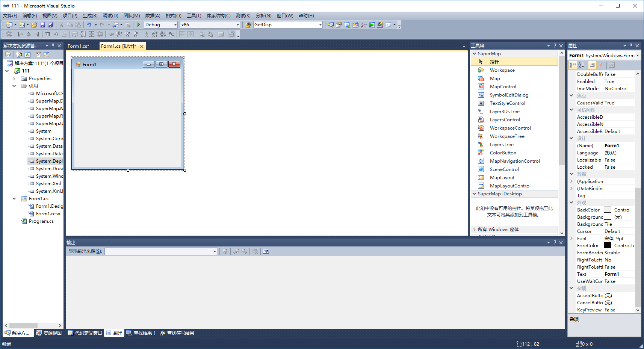Select the pointer (指针) tool in the toolbox
Screen dimensions: 644x349
tap(514, 62)
